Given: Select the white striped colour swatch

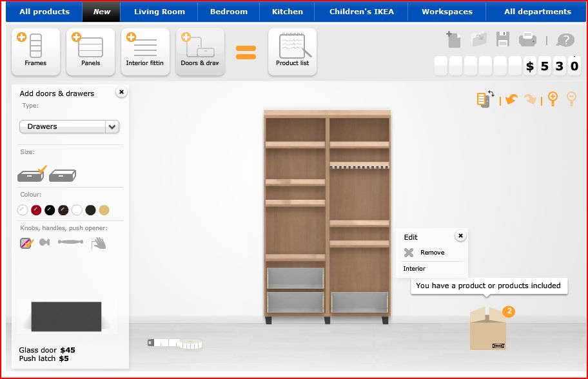Looking at the screenshot, I should 23,210.
